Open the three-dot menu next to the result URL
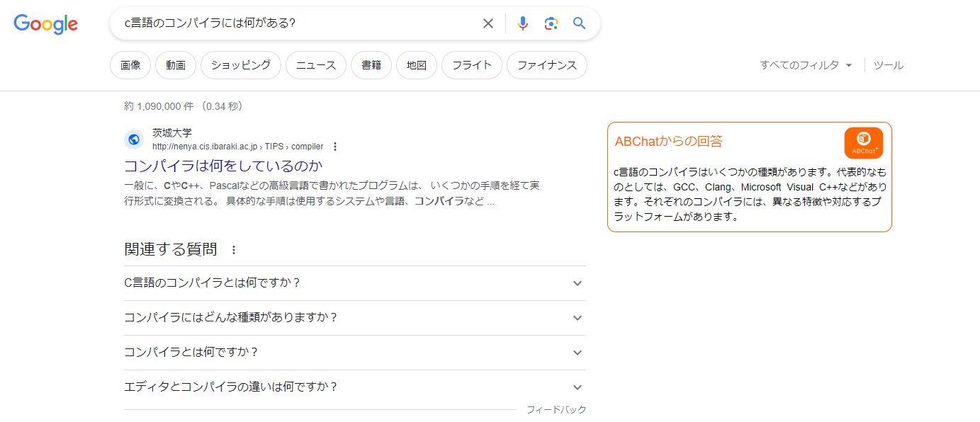 point(334,147)
